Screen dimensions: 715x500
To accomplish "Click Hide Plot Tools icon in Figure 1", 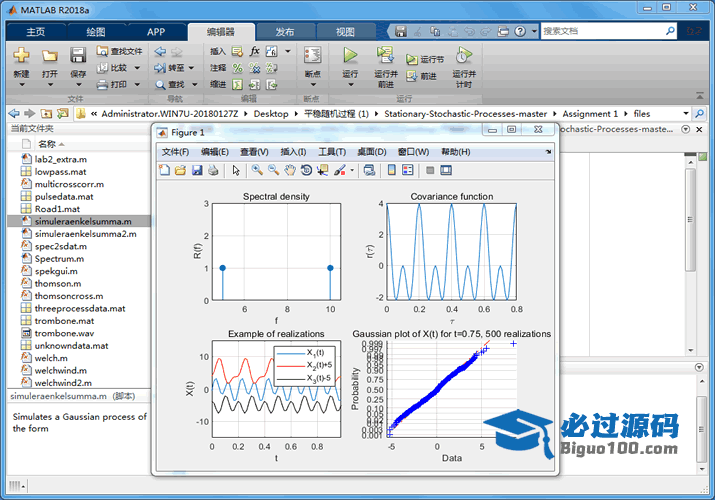I will click(x=430, y=170).
